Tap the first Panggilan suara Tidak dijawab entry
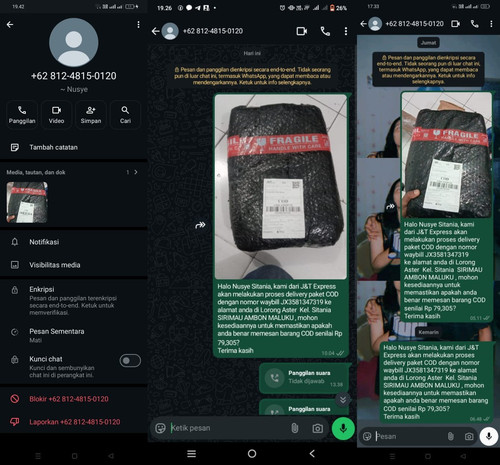 click(305, 377)
